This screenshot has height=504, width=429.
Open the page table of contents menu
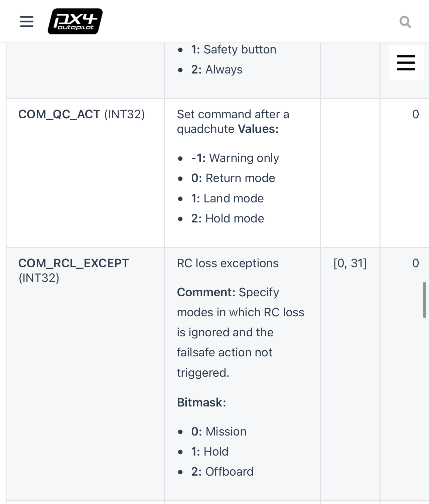coord(406,62)
